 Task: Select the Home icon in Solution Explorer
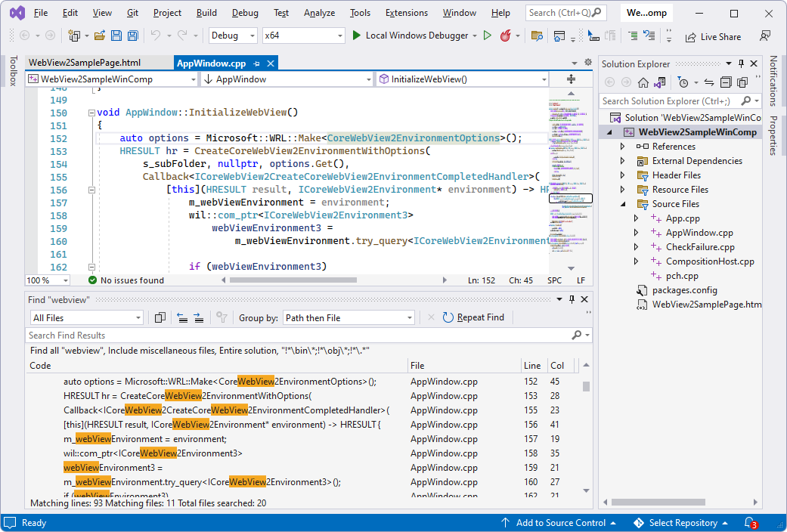[643, 82]
